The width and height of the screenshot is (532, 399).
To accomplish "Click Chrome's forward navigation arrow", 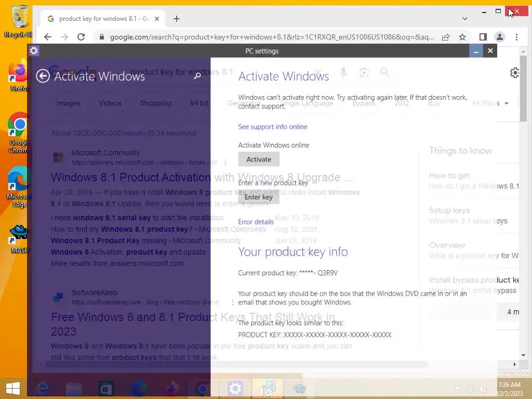I will (x=64, y=37).
